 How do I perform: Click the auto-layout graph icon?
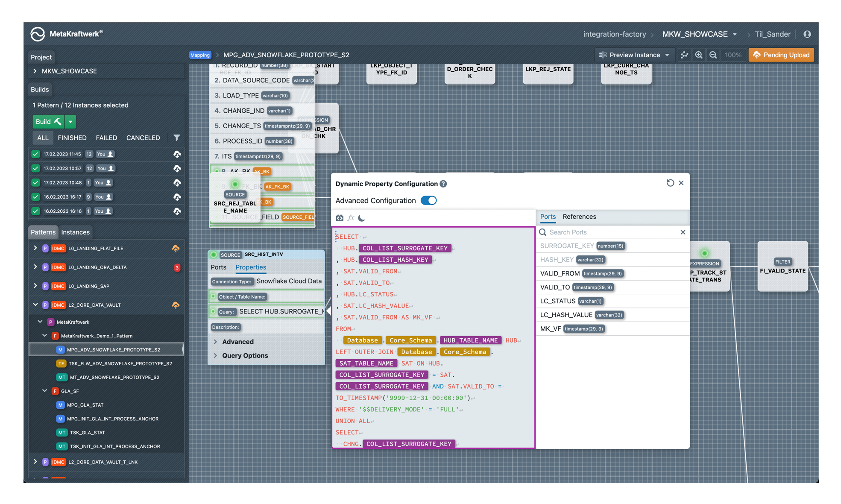(x=684, y=55)
